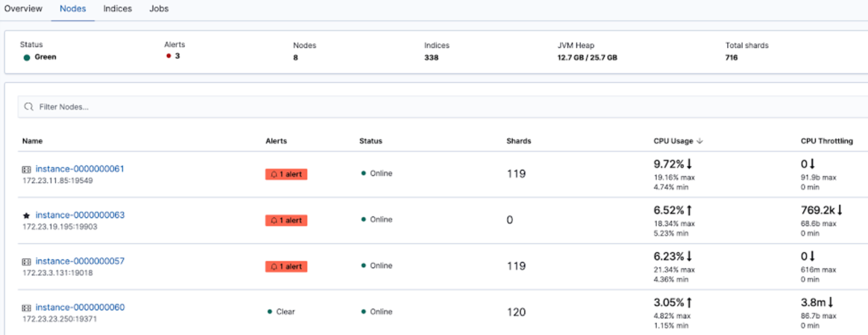Open instance-0000000061 node details
Screen dimensions: 868x335
[x=80, y=169]
